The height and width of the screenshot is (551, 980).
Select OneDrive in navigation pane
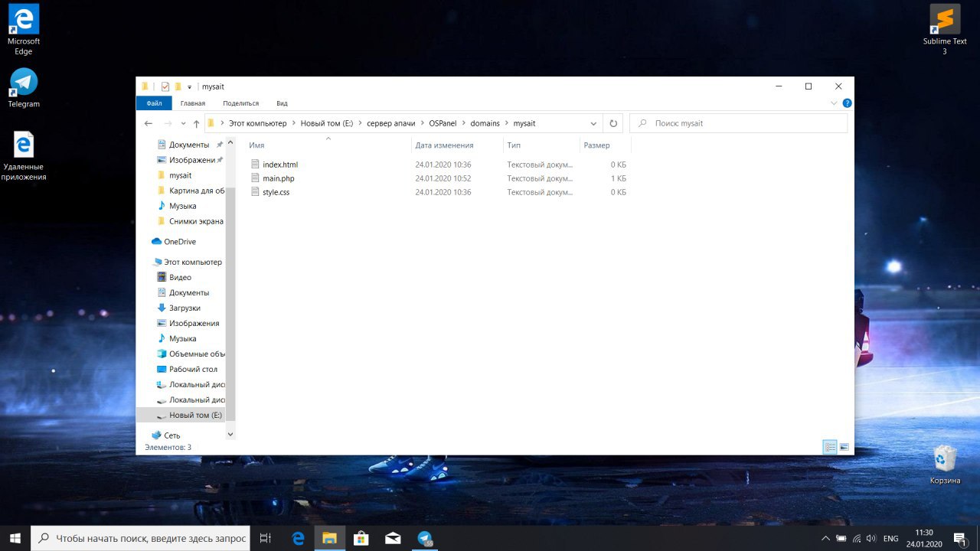click(180, 241)
